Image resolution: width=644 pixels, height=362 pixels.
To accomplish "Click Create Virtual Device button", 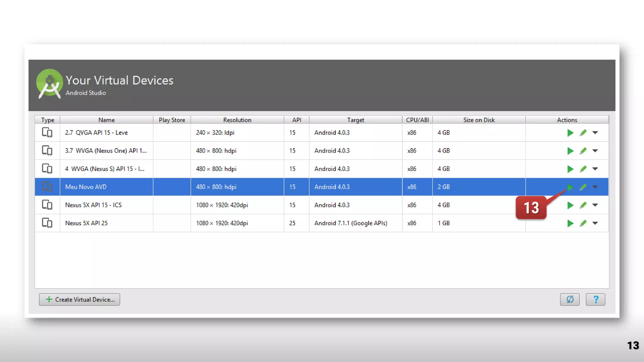I will pos(80,299).
